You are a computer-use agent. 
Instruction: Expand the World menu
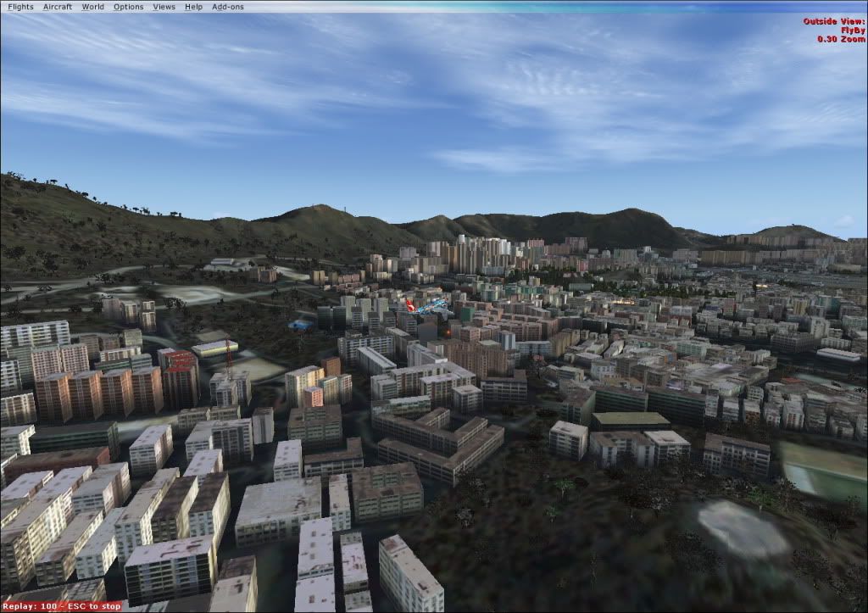(x=92, y=7)
